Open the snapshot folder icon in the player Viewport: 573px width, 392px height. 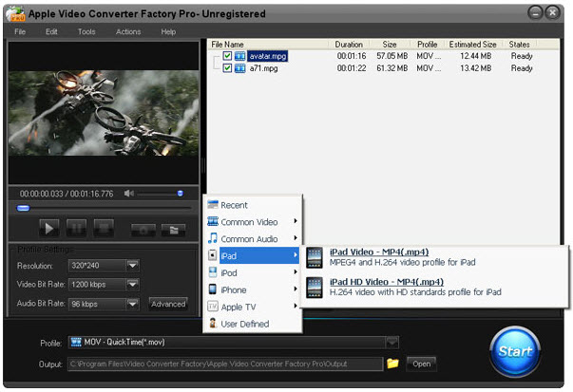pyautogui.click(x=173, y=231)
